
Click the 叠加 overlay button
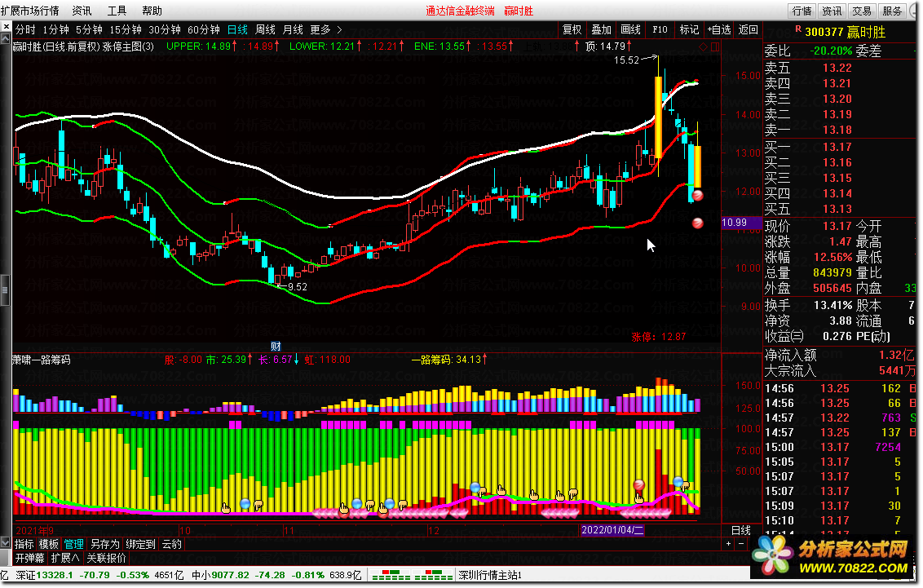pyautogui.click(x=601, y=29)
